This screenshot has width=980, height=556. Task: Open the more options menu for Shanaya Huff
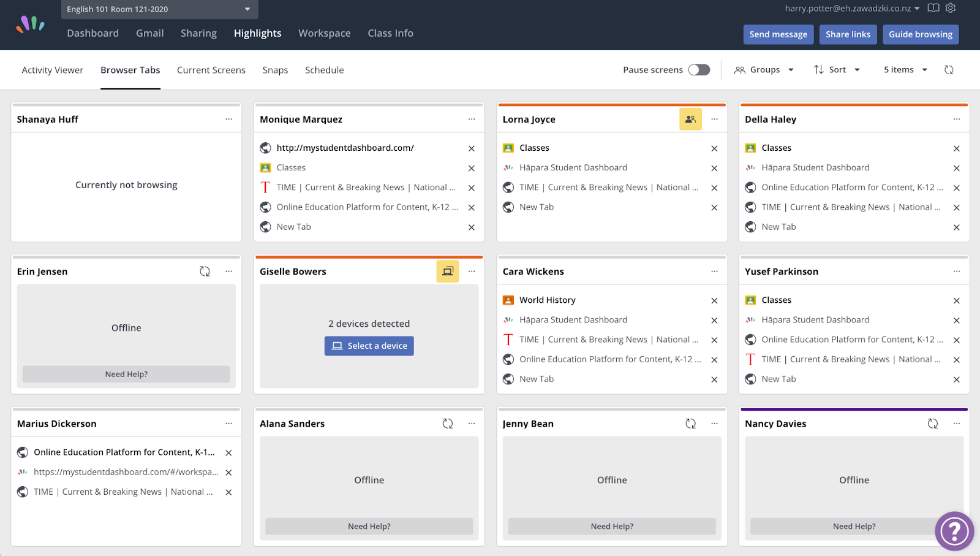(228, 120)
